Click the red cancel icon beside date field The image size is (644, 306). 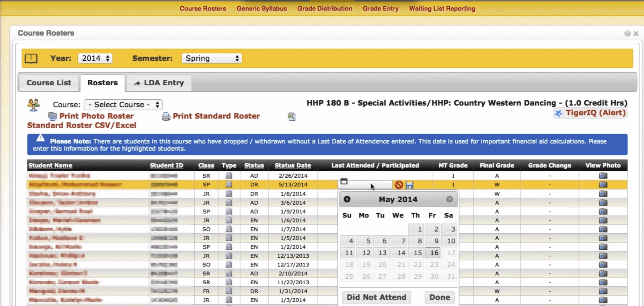coord(399,185)
